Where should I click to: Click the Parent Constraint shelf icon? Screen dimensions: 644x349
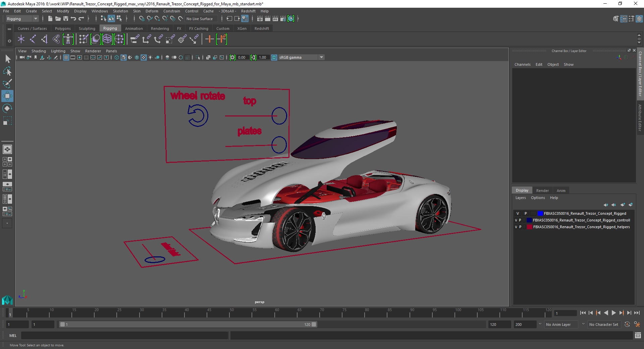tap(135, 39)
